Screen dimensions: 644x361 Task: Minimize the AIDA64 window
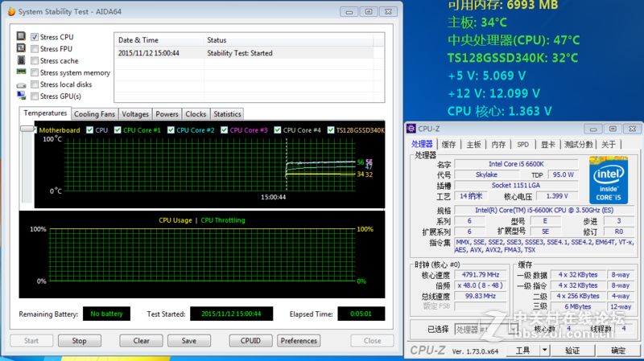[349, 12]
